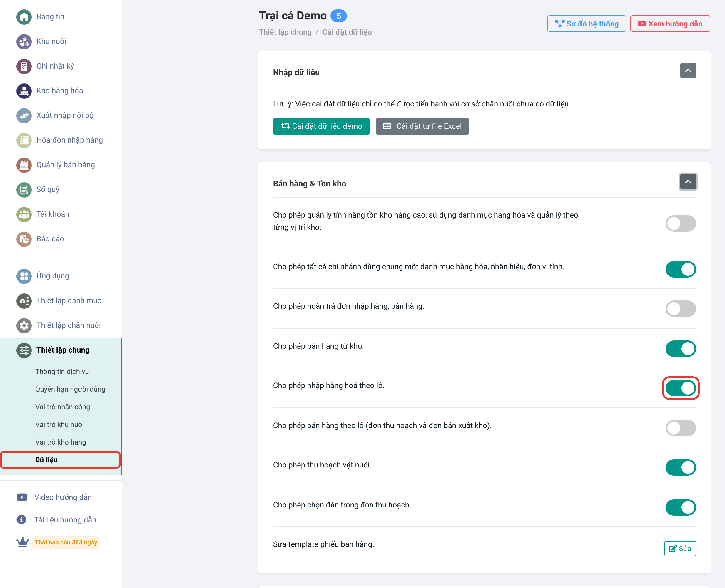This screenshot has height=588, width=725.
Task: Open Thông tin dịch vụ submenu item
Action: tap(62, 372)
